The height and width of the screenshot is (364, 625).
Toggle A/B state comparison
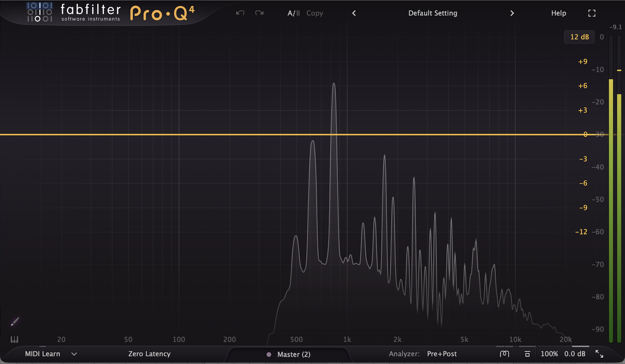[293, 13]
